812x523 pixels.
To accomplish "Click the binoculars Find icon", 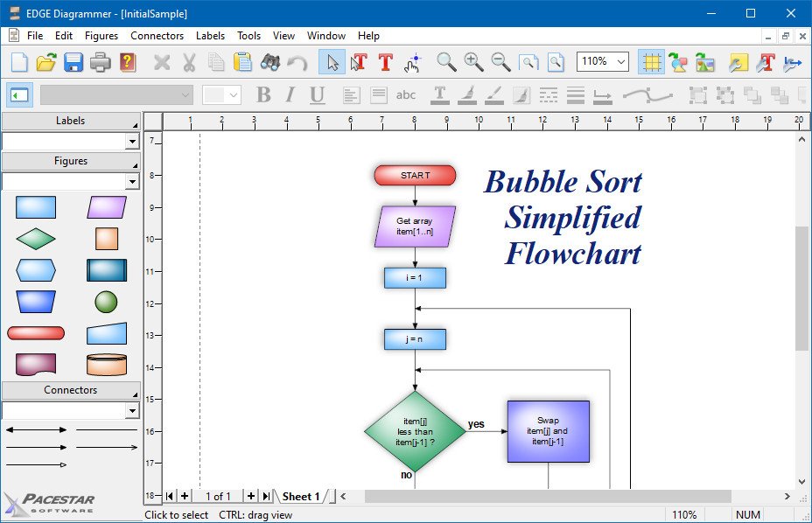I will (x=269, y=62).
